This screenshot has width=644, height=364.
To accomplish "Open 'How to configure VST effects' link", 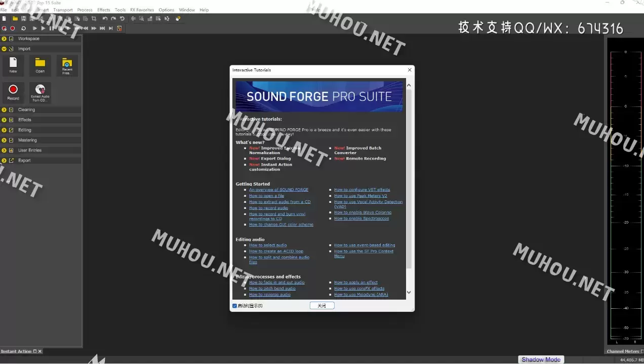I will point(362,190).
